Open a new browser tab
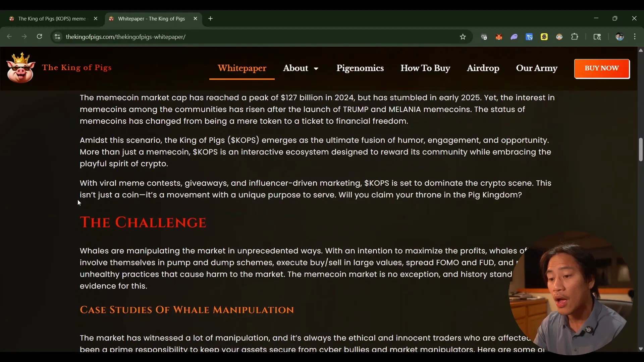The image size is (644, 362). pos(211,19)
